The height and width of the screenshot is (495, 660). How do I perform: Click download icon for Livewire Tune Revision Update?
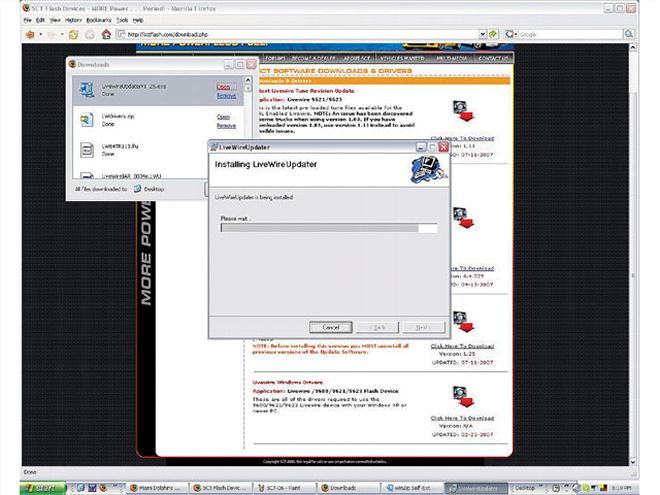click(x=463, y=112)
